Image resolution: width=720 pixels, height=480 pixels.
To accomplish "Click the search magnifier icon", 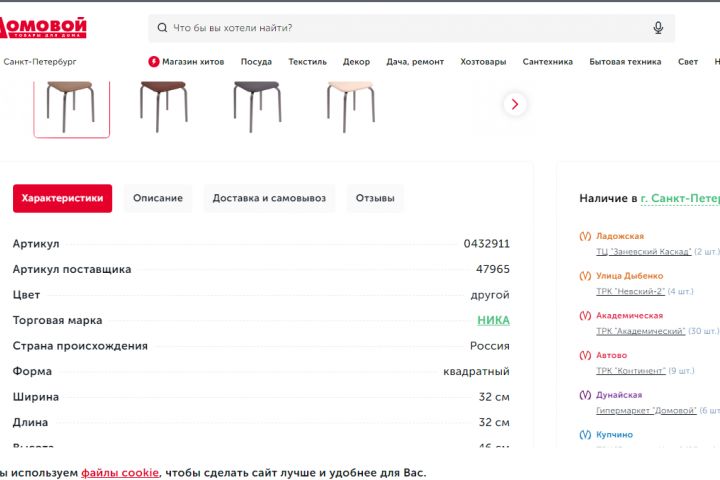I will (x=161, y=28).
